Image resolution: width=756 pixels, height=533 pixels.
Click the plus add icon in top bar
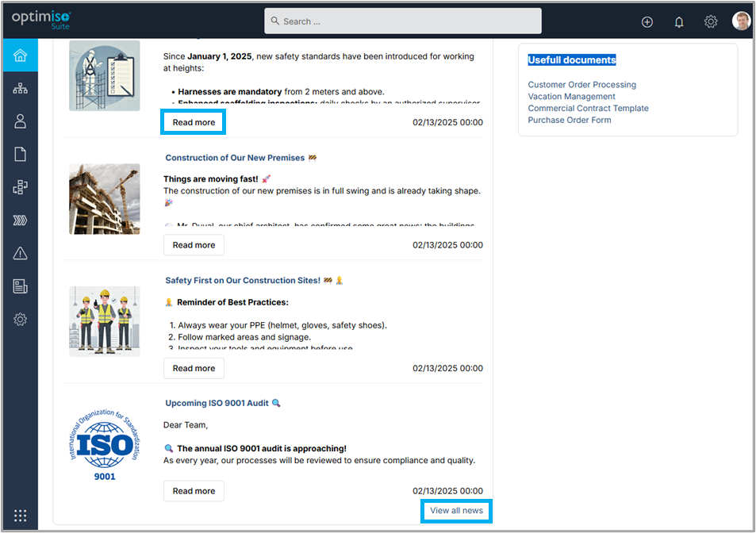[647, 22]
